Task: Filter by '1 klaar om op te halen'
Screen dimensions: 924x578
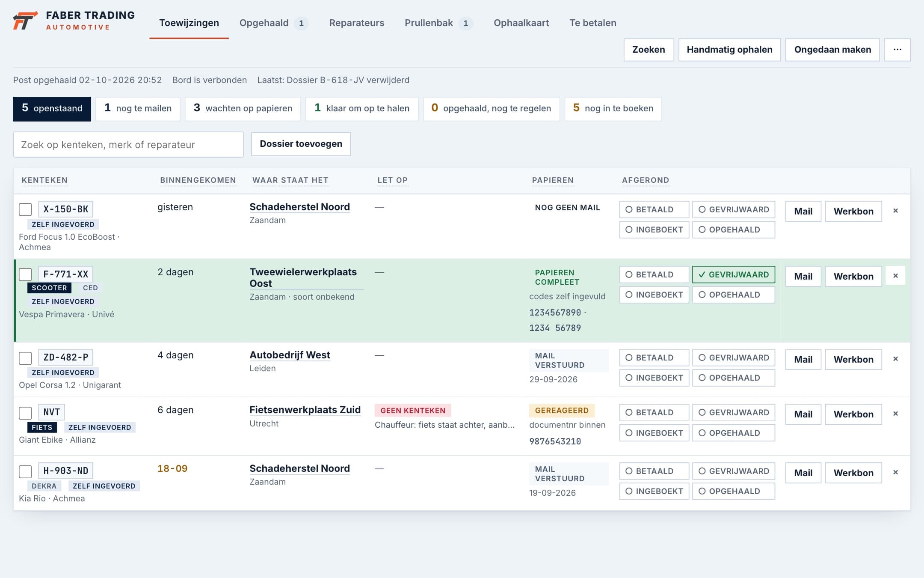Action: [x=362, y=108]
